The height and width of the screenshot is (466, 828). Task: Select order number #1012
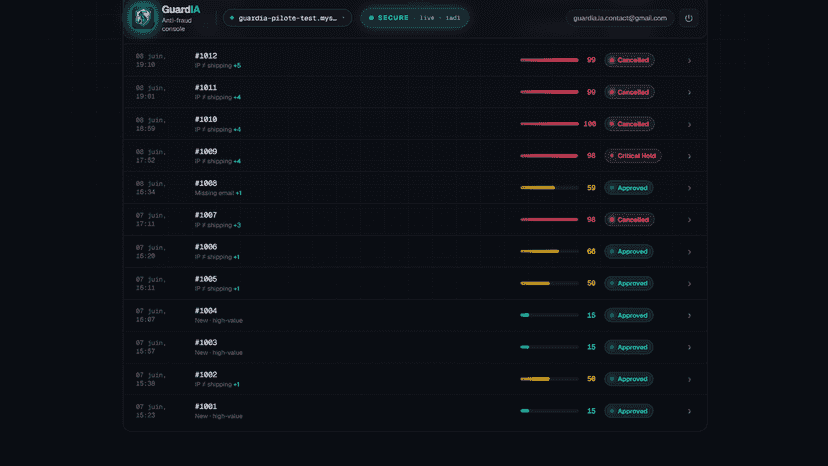(206, 55)
